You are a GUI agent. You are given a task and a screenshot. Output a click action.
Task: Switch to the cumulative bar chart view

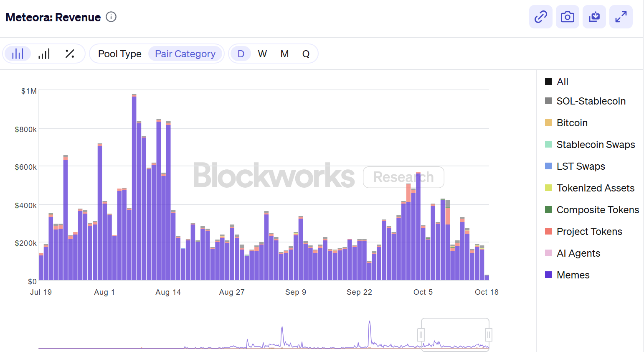tap(44, 54)
